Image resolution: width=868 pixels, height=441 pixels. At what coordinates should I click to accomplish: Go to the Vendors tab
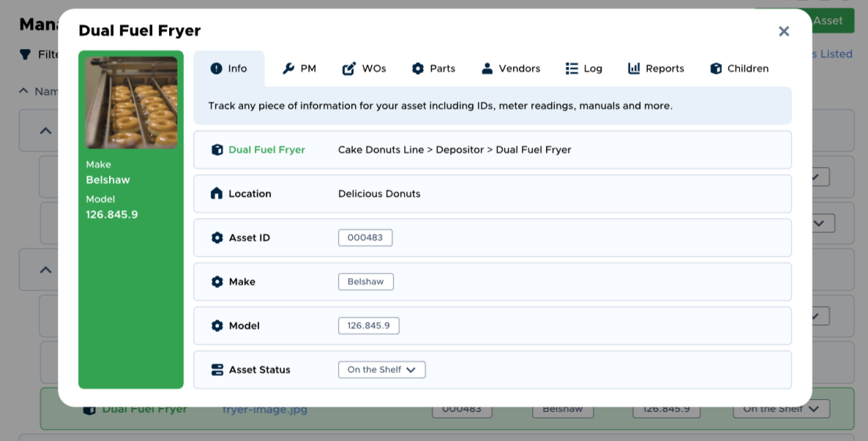point(511,69)
